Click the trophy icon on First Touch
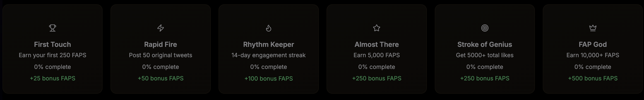This screenshot has width=644, height=100. tap(53, 28)
